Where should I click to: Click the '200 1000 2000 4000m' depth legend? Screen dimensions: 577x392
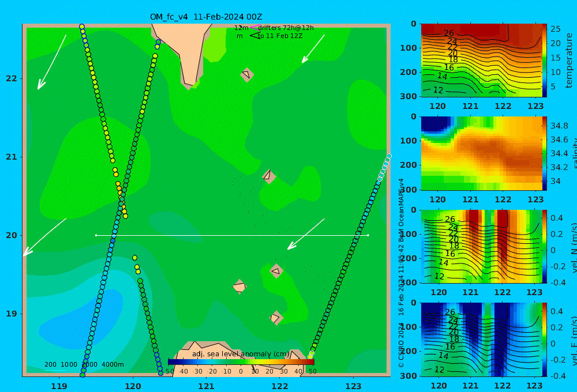(x=84, y=364)
